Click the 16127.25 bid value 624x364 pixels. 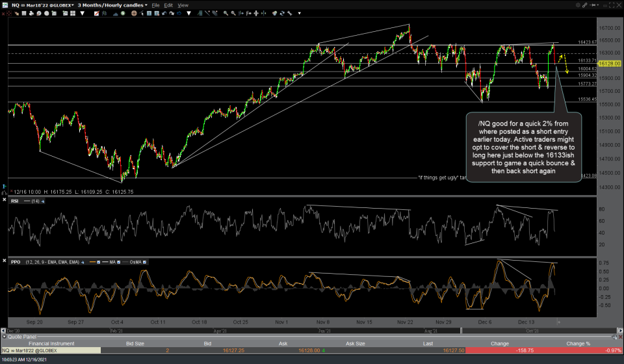233,350
